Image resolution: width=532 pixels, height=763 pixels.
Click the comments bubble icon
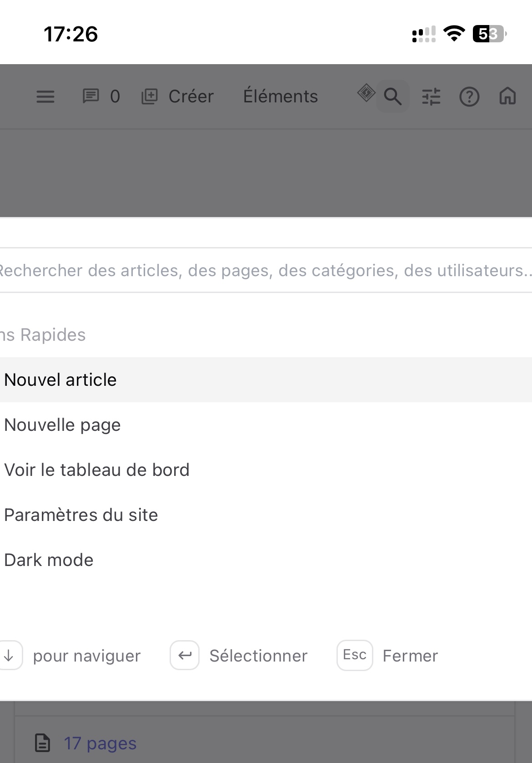[90, 96]
